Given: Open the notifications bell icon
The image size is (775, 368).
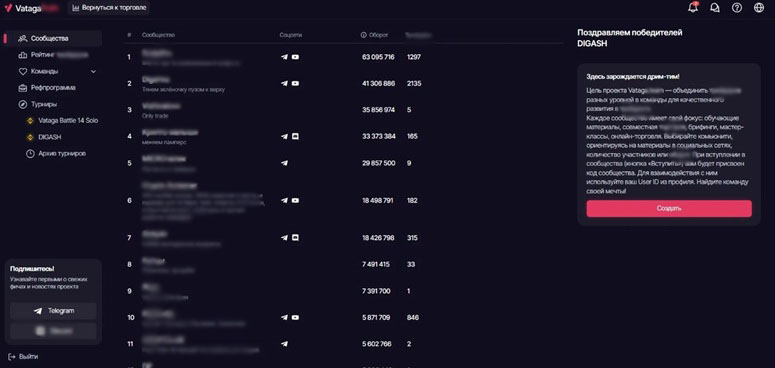Looking at the screenshot, I should [693, 7].
